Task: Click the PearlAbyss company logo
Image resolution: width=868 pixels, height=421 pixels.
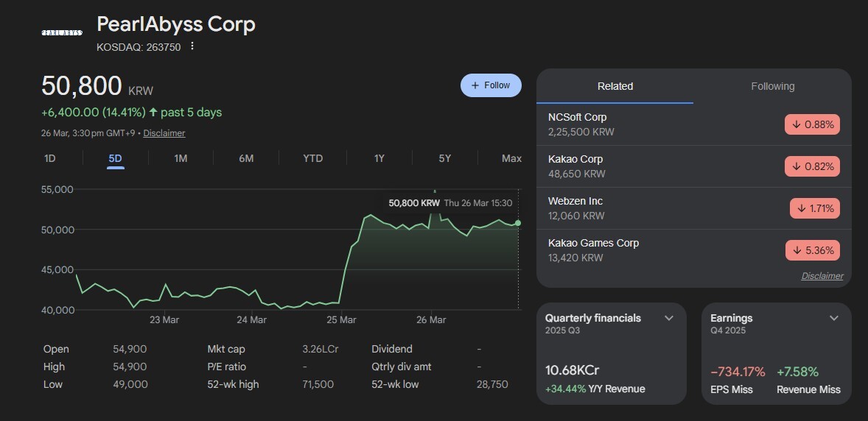Action: click(61, 33)
